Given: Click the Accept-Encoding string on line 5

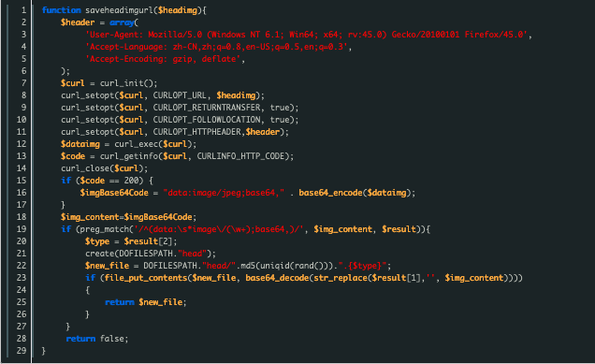Looking at the screenshot, I should pyautogui.click(x=163, y=59).
